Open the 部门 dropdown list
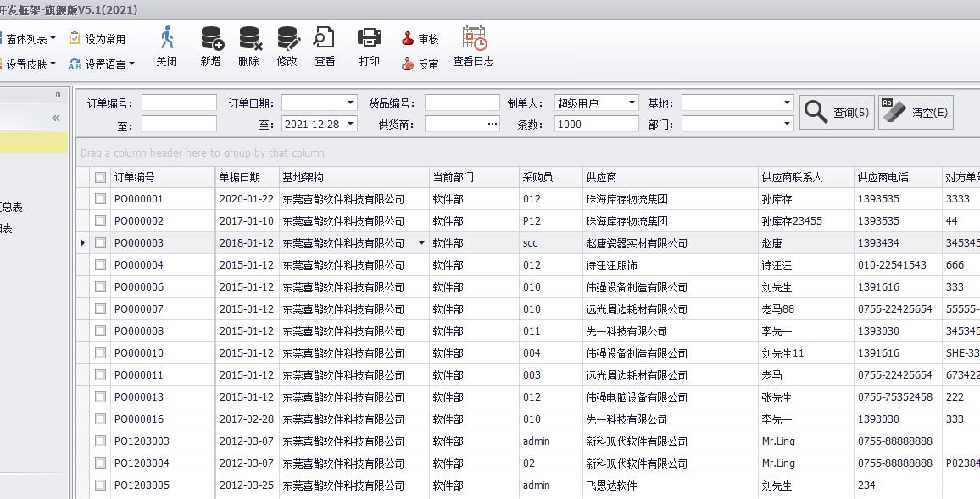Screen dimensions: 980x499 pos(787,124)
